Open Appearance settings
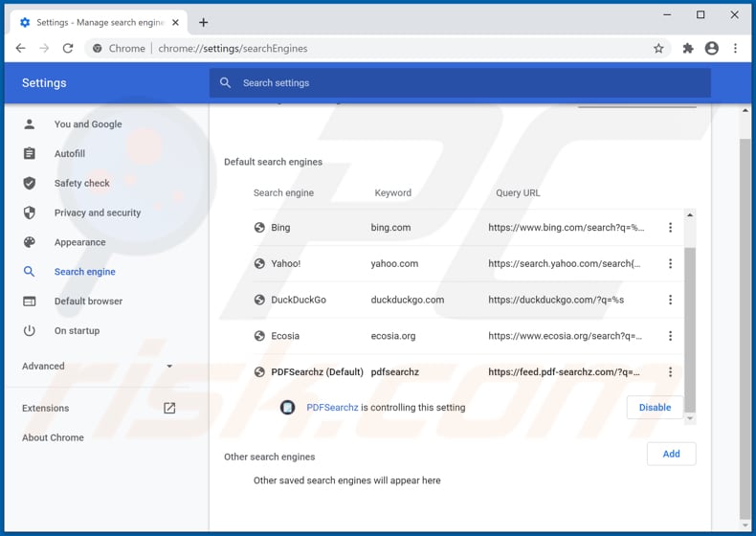 pos(80,242)
